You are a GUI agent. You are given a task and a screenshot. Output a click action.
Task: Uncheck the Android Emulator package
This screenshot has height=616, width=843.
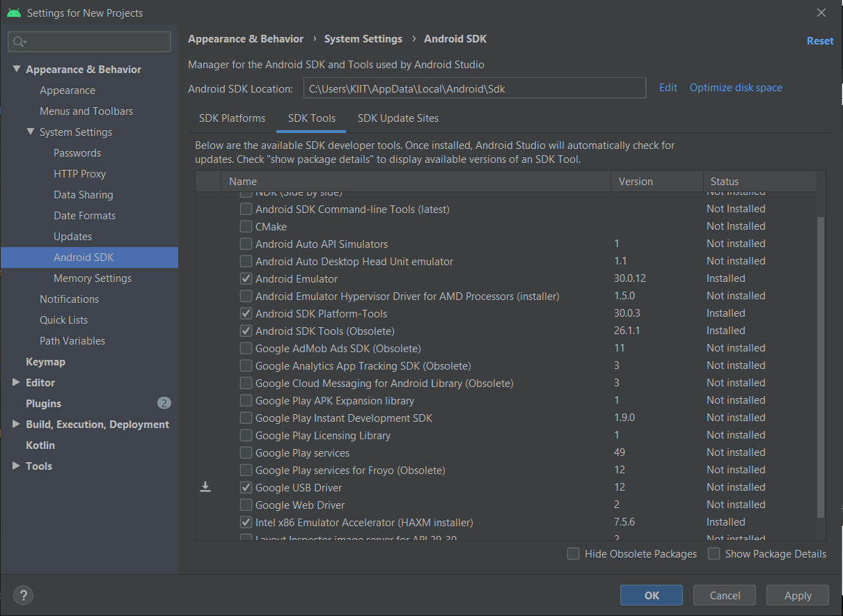tap(246, 278)
